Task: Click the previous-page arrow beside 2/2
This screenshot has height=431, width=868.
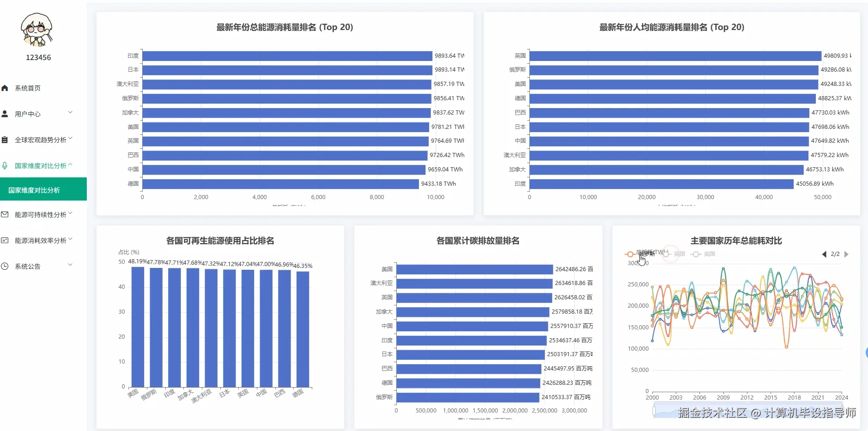Action: point(825,254)
